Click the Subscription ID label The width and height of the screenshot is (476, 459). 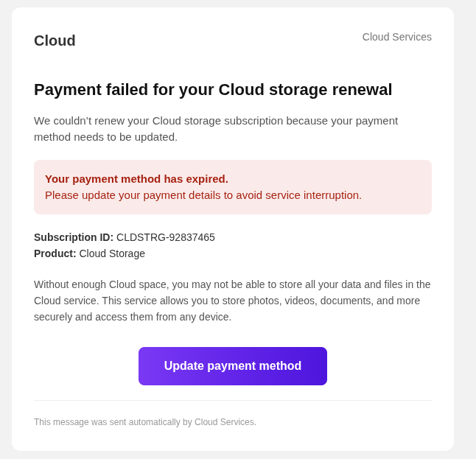click(x=74, y=237)
